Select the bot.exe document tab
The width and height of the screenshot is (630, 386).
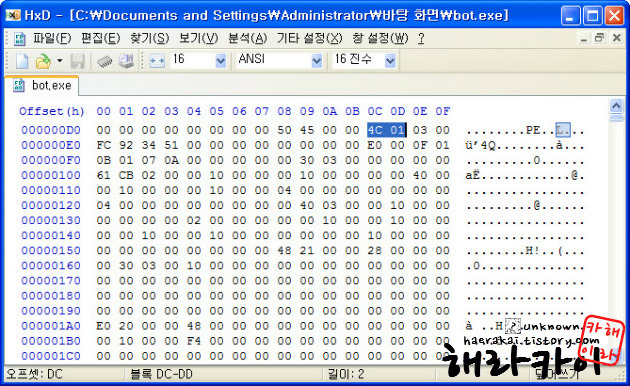coord(42,86)
